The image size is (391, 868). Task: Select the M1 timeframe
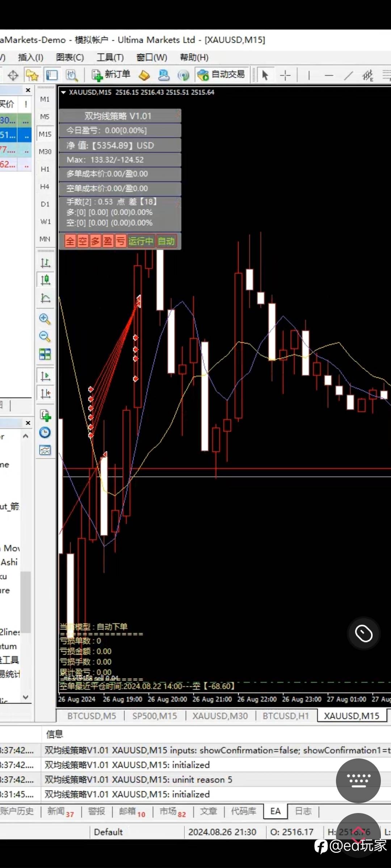pos(45,99)
